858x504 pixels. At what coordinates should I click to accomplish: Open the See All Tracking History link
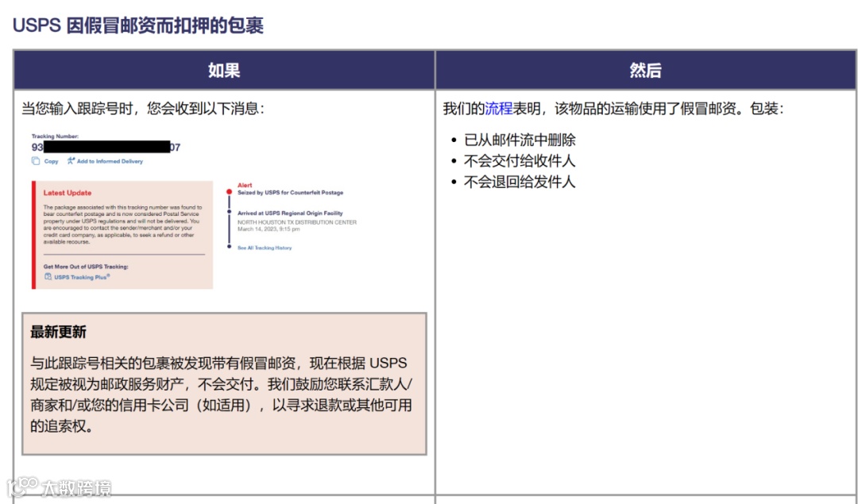click(x=265, y=248)
